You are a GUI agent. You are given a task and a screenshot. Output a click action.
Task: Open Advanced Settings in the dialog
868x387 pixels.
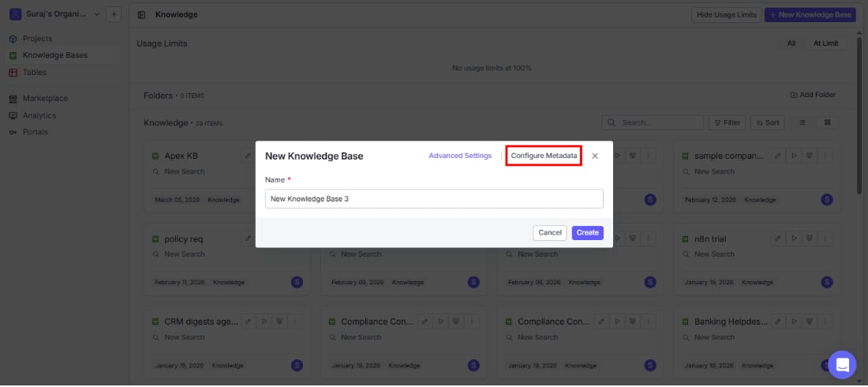460,156
